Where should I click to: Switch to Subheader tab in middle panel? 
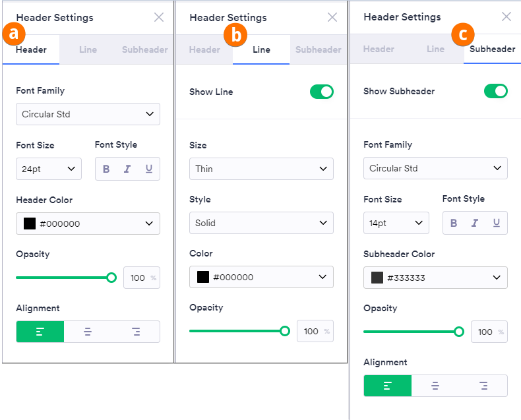(319, 49)
